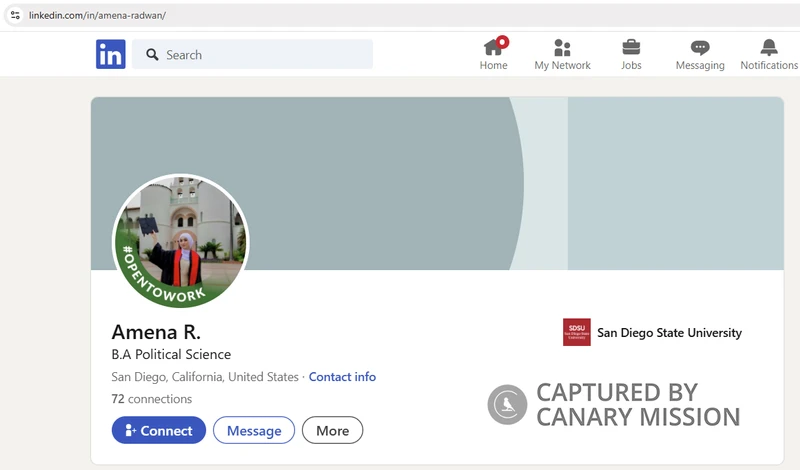Click the LinkedIn logo icon
The width and height of the screenshot is (800, 470).
tap(110, 54)
